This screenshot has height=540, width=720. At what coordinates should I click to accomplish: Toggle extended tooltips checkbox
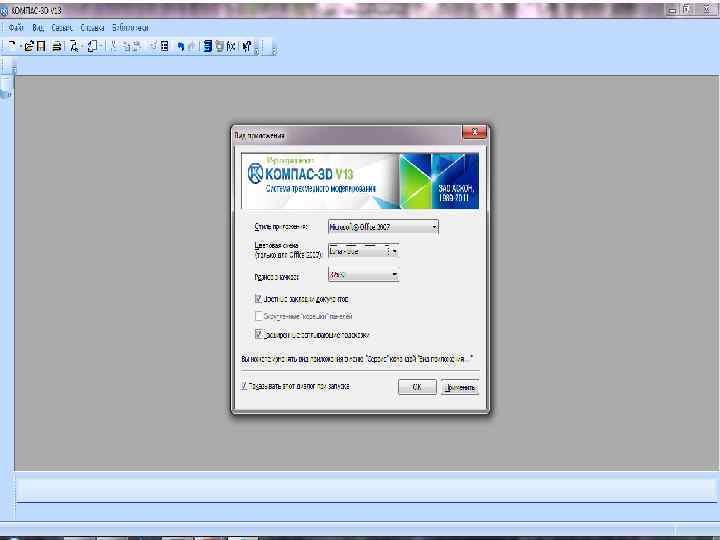coord(258,334)
